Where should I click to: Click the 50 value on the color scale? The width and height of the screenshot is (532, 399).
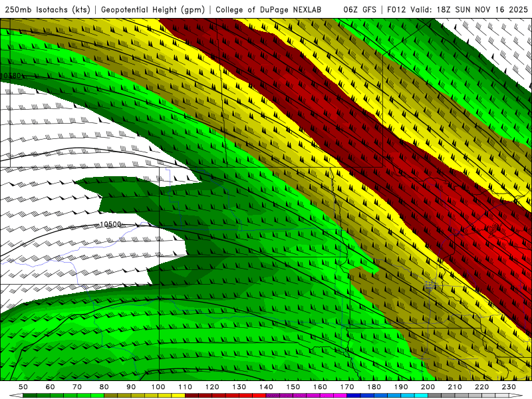click(23, 387)
